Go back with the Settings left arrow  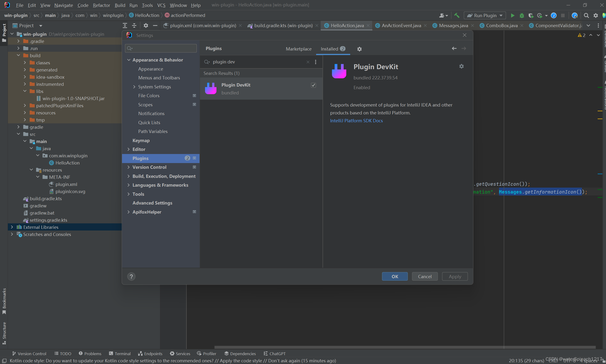pyautogui.click(x=454, y=49)
